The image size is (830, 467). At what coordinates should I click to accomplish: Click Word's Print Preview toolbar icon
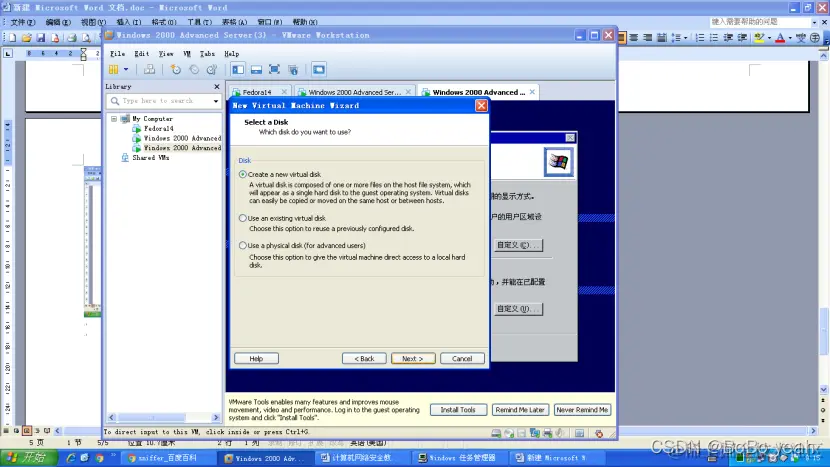(x=86, y=38)
